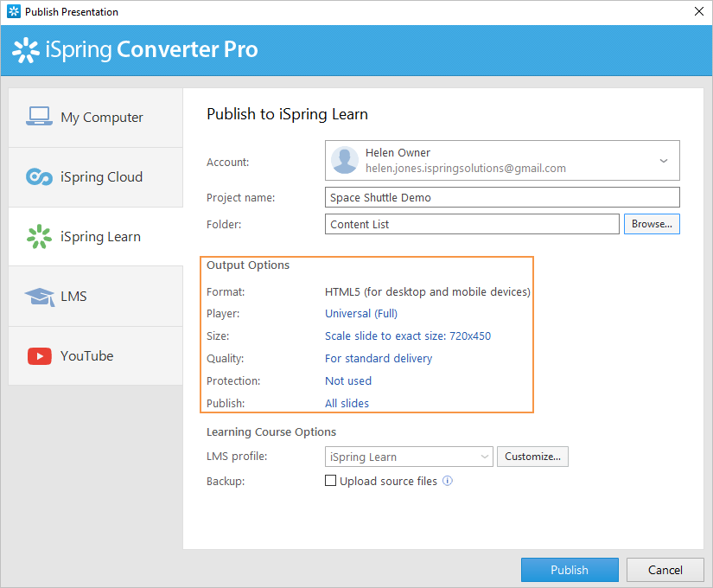Enable the Upload source files checkbox
This screenshot has width=713, height=588.
point(330,482)
